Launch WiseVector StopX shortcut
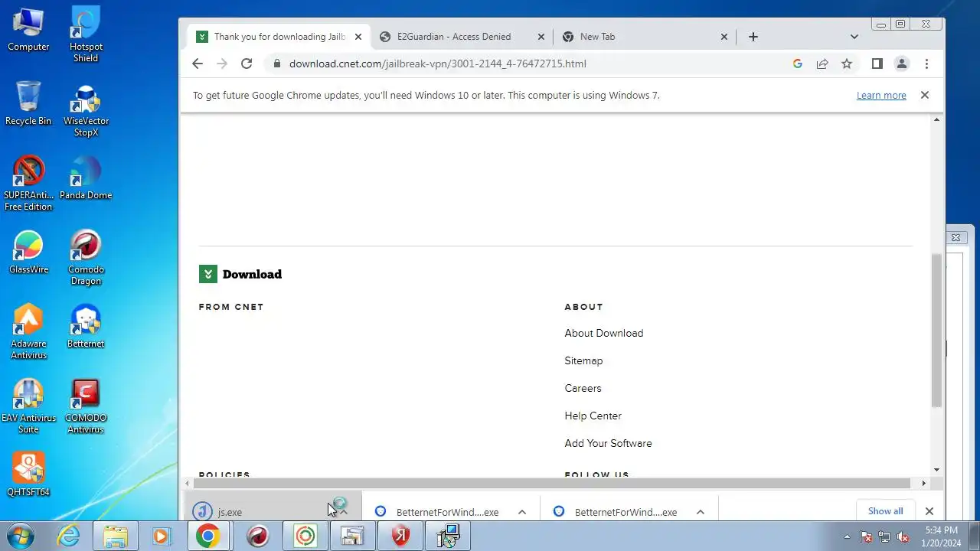The height and width of the screenshot is (551, 980). (86, 109)
